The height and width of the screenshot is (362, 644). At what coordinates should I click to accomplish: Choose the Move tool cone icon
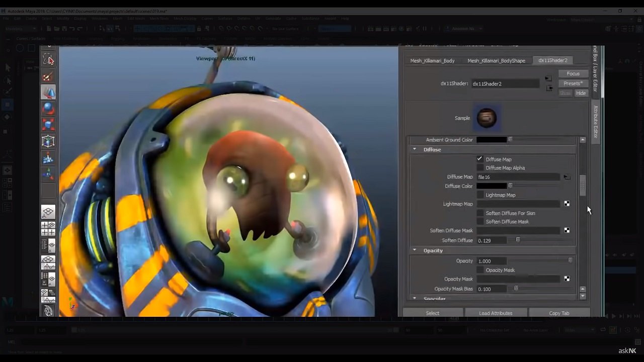(48, 93)
